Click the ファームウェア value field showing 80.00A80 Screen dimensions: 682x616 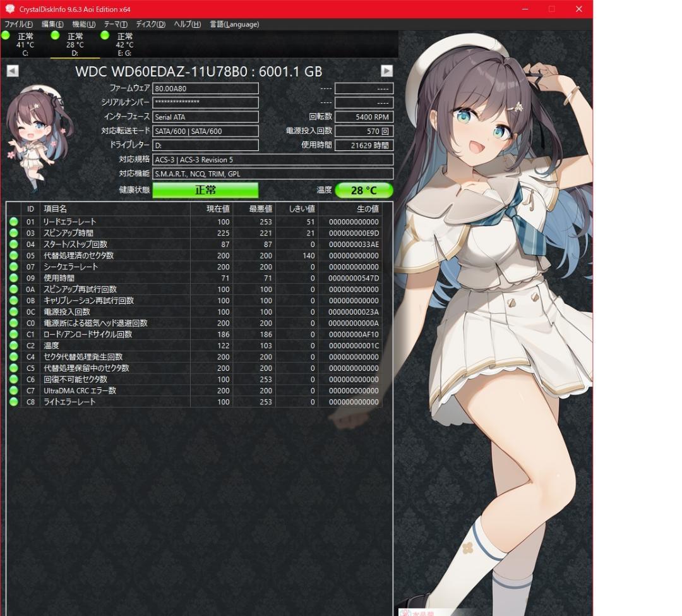(205, 88)
